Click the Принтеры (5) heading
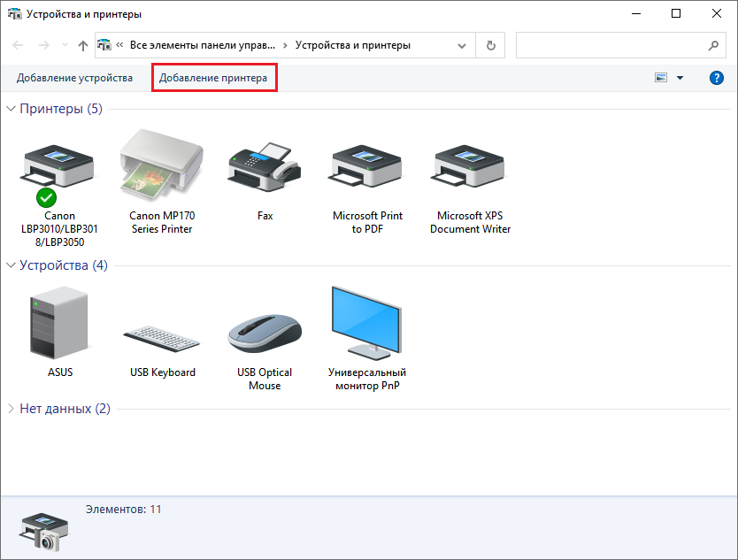738x560 pixels. (61, 109)
